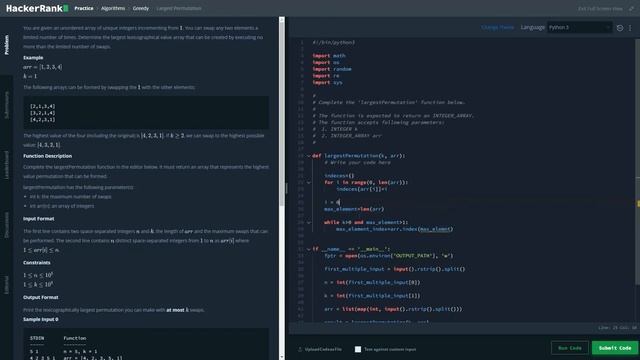Collapse the def largestPermutation code block
The image size is (640, 360).
coord(309,156)
